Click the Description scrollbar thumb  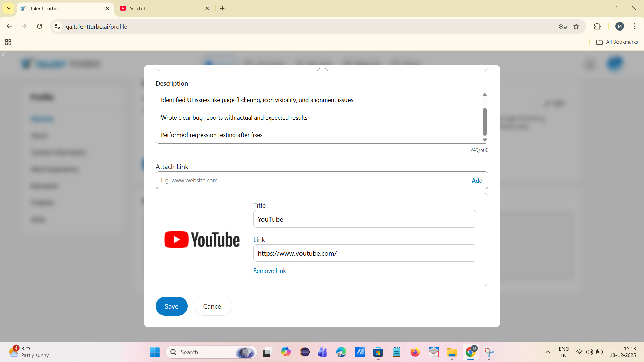coord(485,122)
